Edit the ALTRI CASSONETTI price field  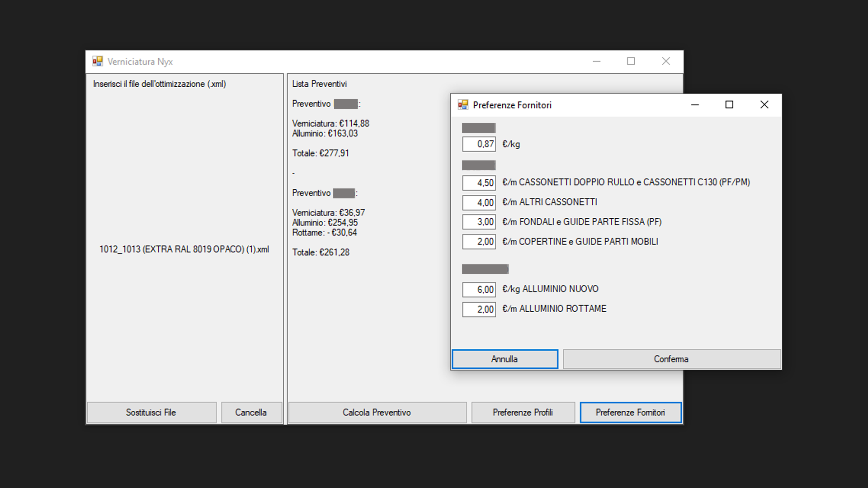coord(479,203)
